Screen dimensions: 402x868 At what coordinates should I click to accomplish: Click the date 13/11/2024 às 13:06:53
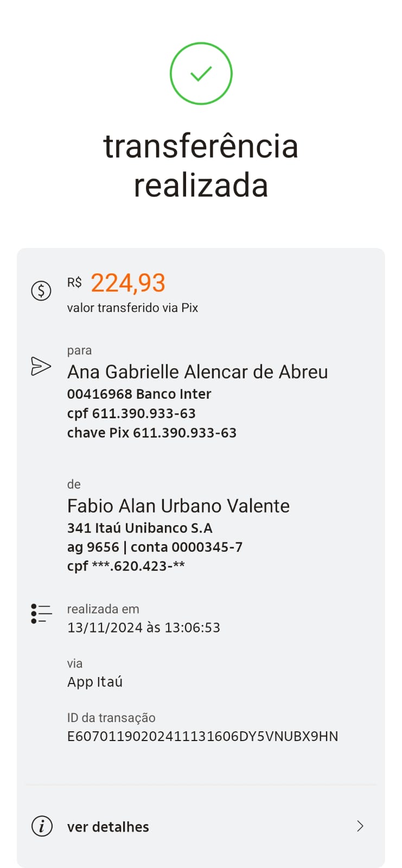click(144, 628)
